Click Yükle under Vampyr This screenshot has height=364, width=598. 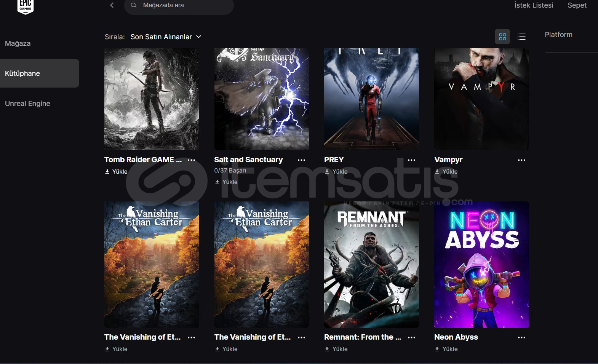tap(446, 172)
